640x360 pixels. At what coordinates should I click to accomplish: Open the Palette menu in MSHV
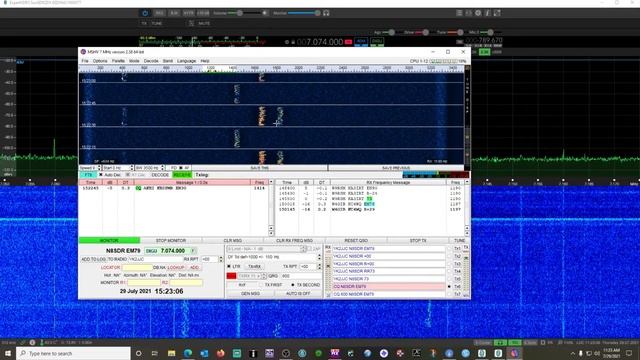pos(118,61)
